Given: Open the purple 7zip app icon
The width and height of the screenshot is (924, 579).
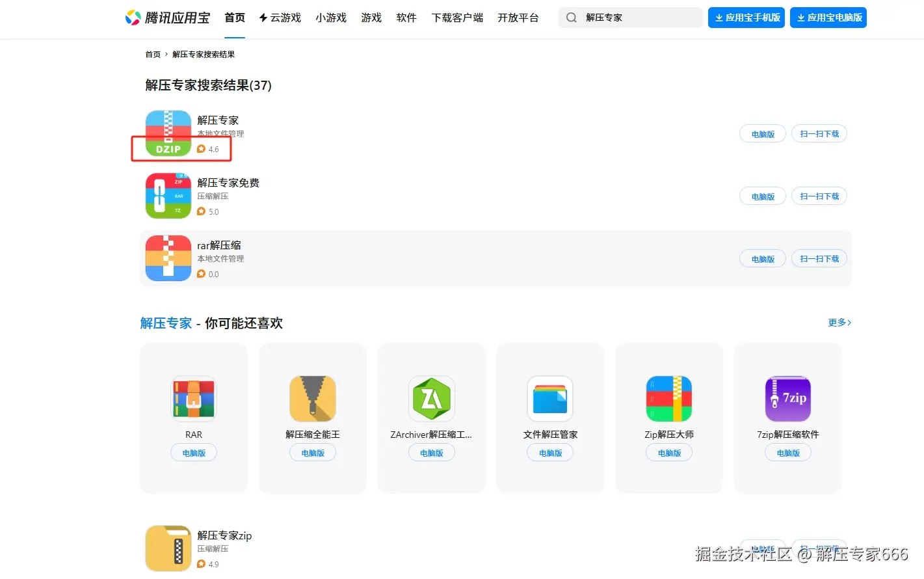Looking at the screenshot, I should point(788,398).
